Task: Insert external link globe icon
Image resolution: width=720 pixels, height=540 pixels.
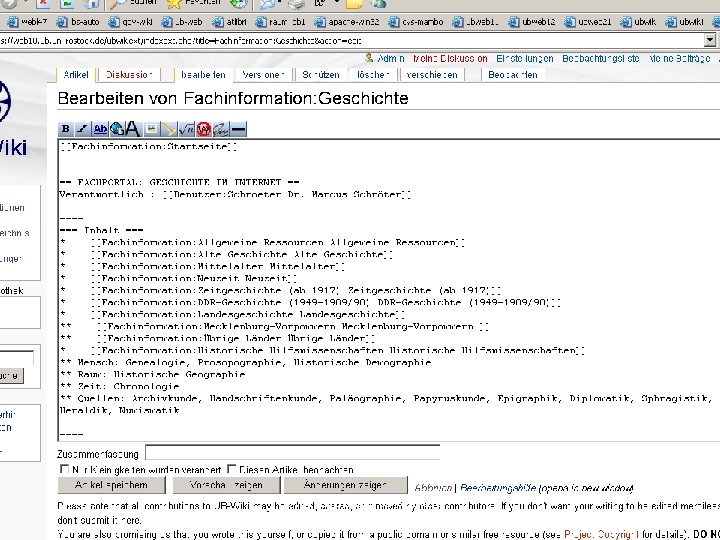Action: pyautogui.click(x=117, y=129)
